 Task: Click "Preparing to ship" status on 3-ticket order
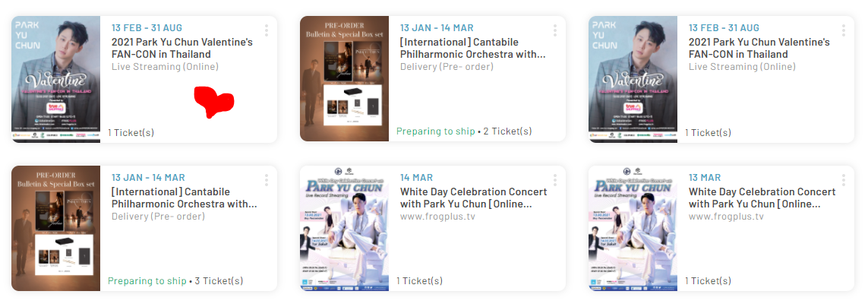pyautogui.click(x=147, y=281)
